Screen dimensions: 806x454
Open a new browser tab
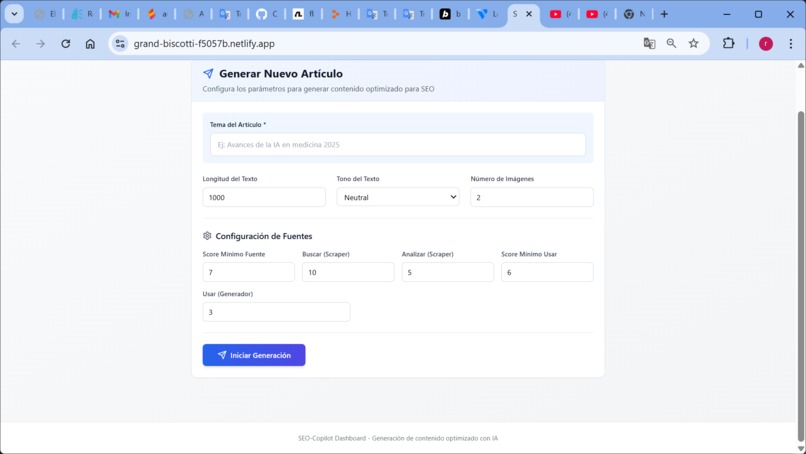[x=664, y=14]
